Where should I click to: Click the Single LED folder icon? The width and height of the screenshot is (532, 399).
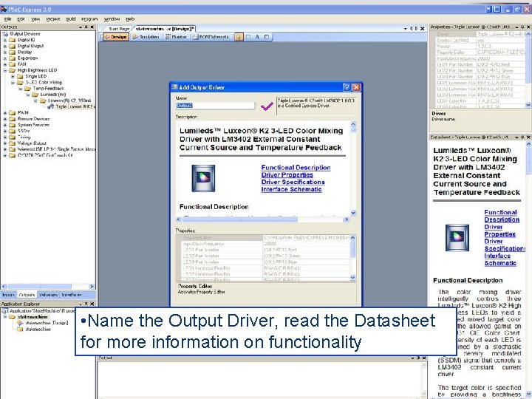click(21, 76)
